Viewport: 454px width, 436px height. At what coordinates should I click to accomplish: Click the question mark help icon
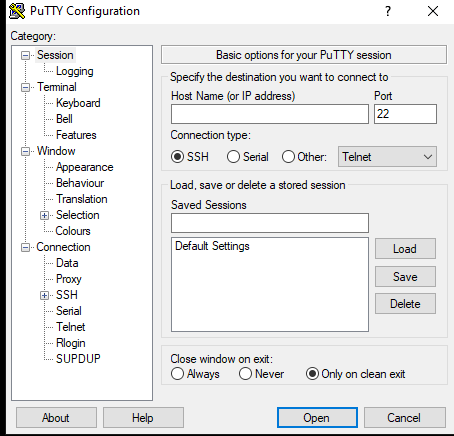point(388,11)
